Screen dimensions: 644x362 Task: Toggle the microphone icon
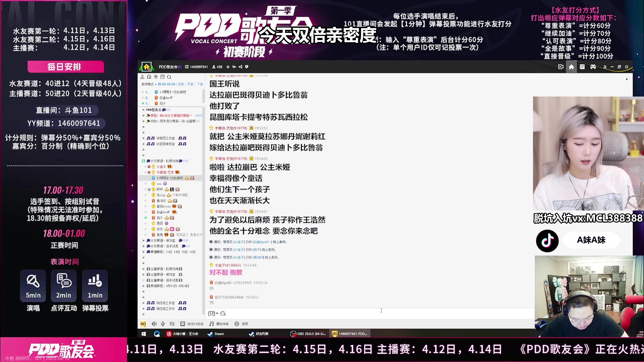pyautogui.click(x=163, y=324)
